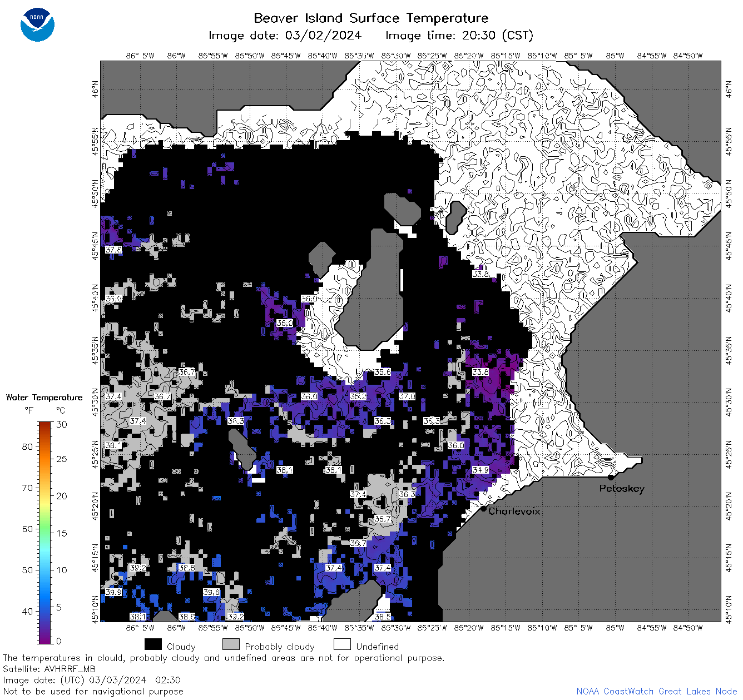Select the black Cloudy legend swatch
743x700 pixels.
pos(153,644)
